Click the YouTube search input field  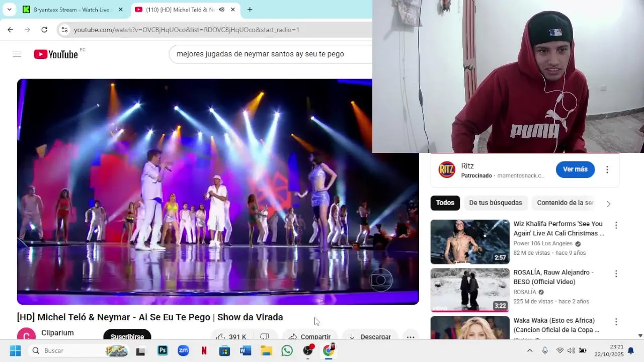tap(271, 54)
